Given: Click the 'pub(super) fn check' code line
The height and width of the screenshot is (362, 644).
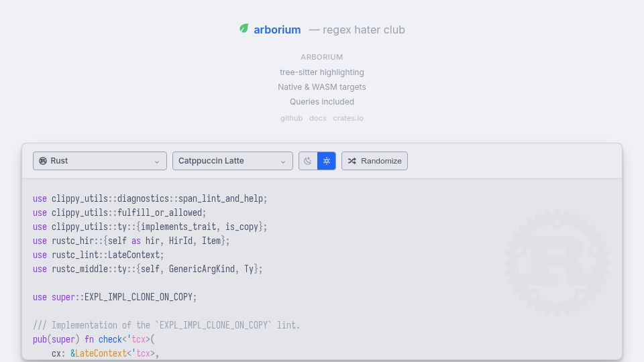Looking at the screenshot, I should point(94,339).
